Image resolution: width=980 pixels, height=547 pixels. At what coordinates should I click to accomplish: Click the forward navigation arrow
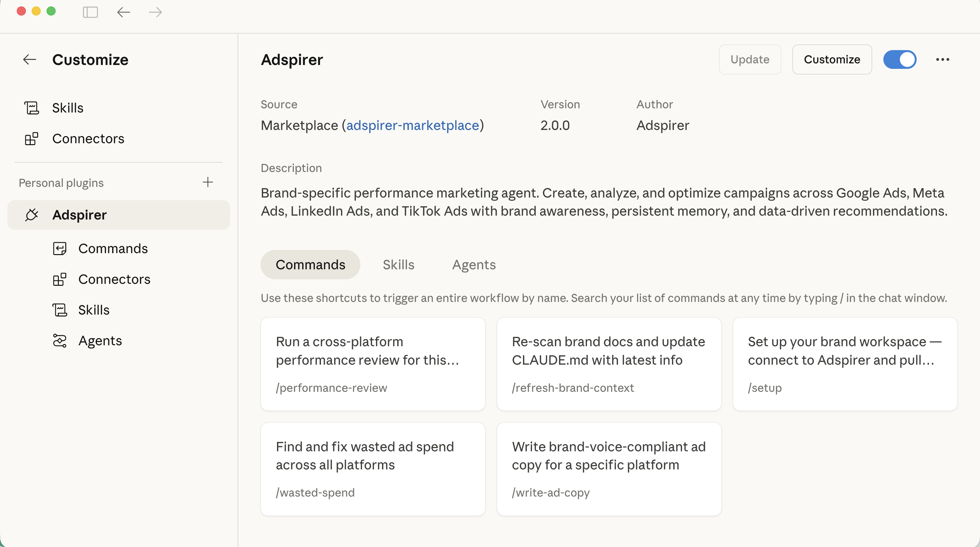coord(155,12)
